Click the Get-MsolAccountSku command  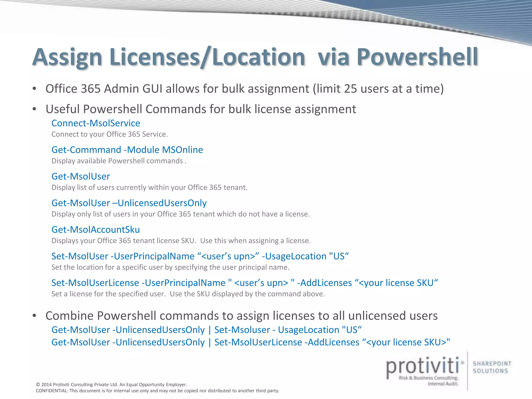[96, 230]
